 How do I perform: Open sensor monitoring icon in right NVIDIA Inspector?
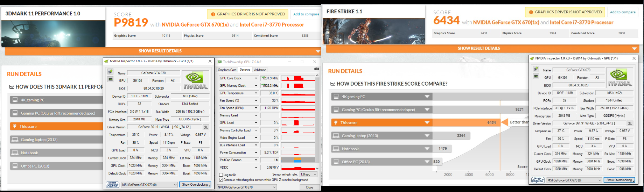(536, 76)
